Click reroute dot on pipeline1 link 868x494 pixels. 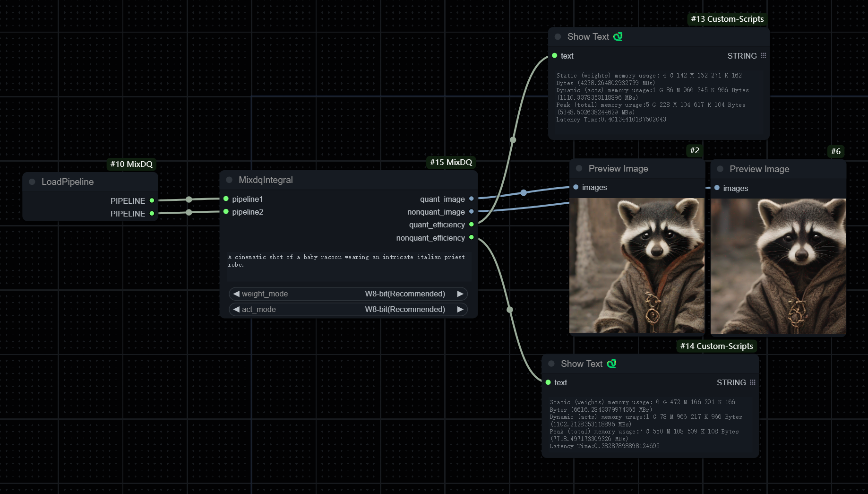(189, 199)
